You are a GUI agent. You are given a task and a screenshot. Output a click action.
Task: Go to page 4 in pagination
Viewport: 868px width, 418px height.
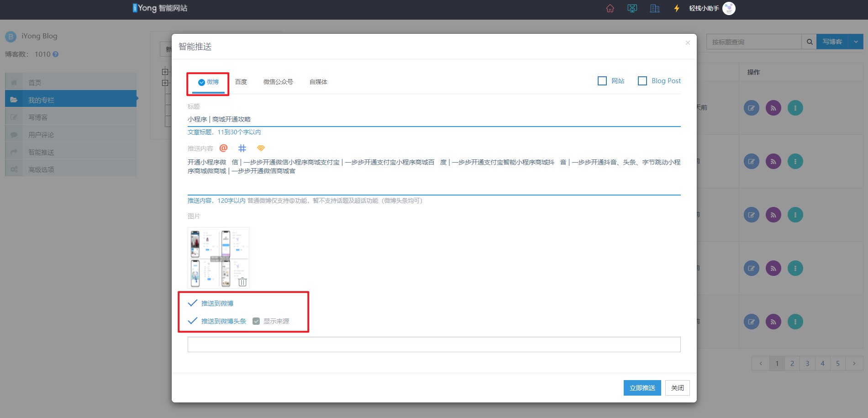[822, 364]
